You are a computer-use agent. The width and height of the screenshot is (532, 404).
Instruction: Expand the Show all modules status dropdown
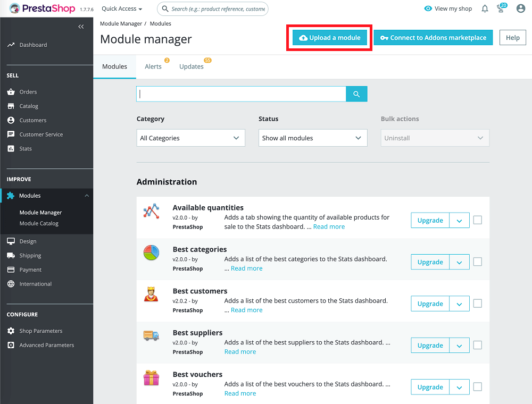coord(312,138)
